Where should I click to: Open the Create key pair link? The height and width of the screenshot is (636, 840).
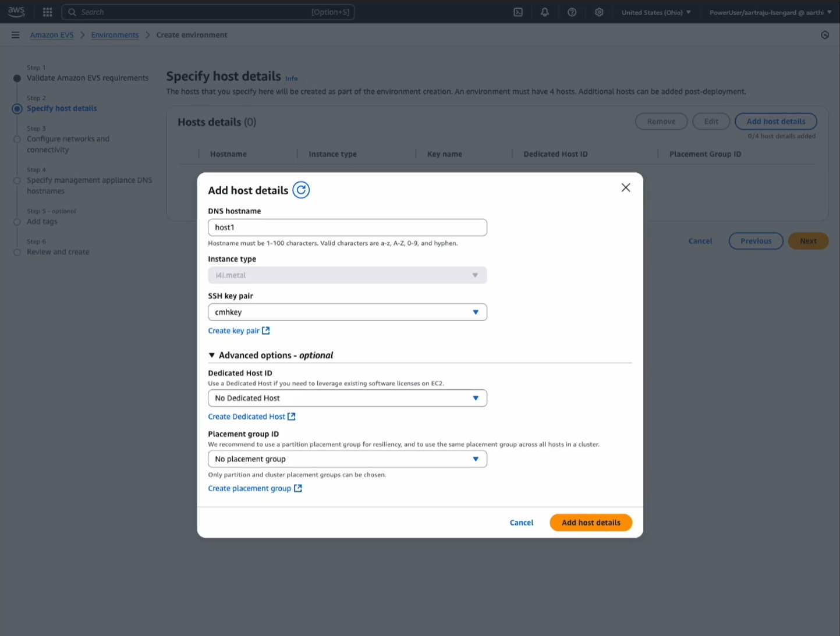(234, 331)
